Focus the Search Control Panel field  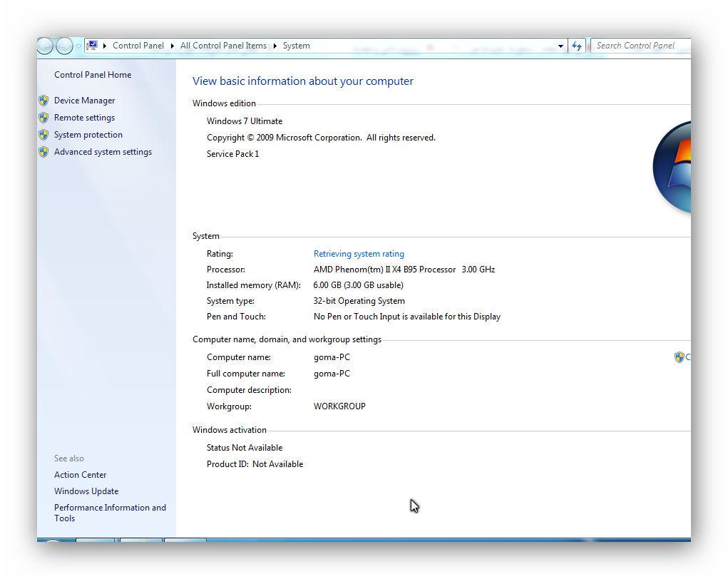tap(640, 46)
